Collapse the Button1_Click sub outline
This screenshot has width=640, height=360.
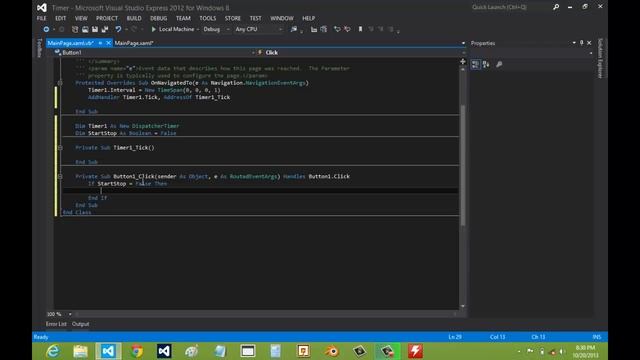click(x=60, y=176)
